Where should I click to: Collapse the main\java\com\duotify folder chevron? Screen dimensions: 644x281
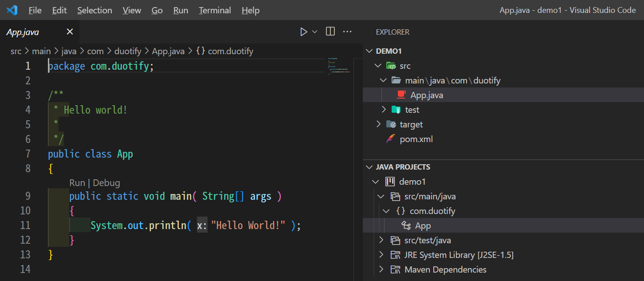coord(384,80)
